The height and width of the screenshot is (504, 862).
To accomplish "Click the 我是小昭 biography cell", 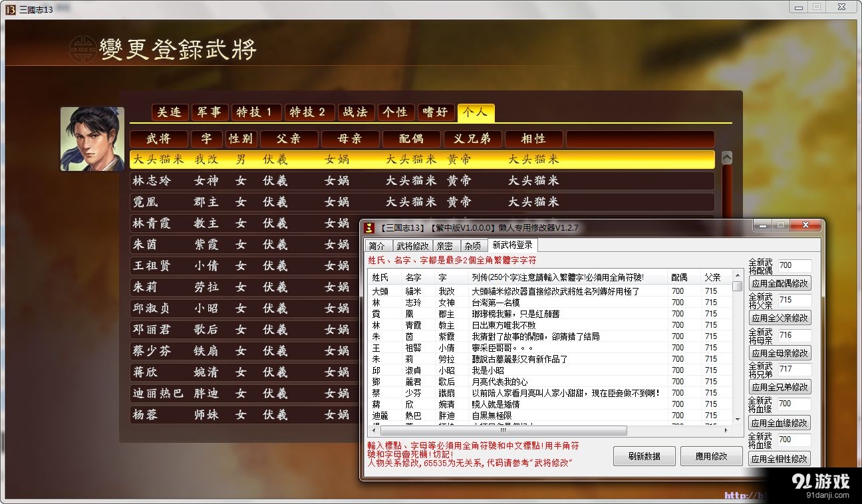I will (x=488, y=370).
